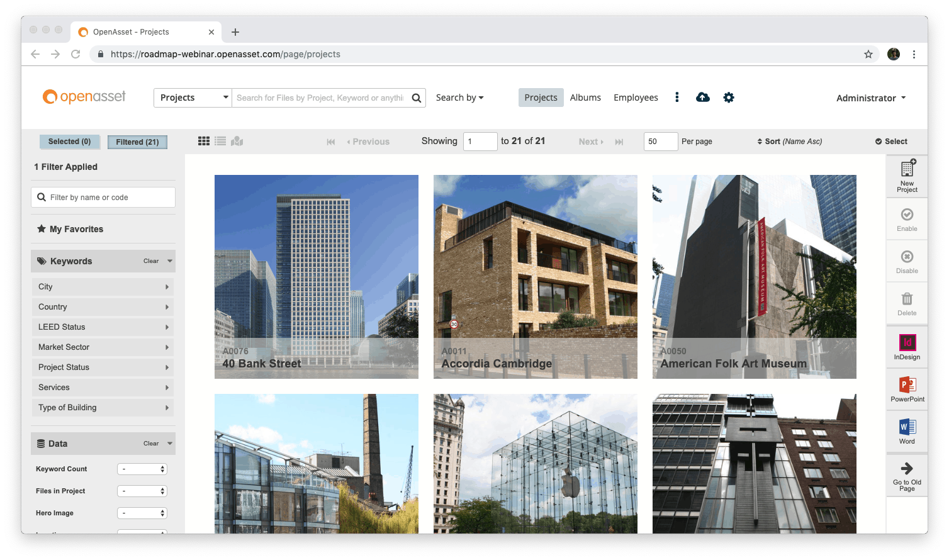Screen dimensions: 949x560
Task: Select the OpenAsset - Projects browser tab
Action: (x=146, y=32)
